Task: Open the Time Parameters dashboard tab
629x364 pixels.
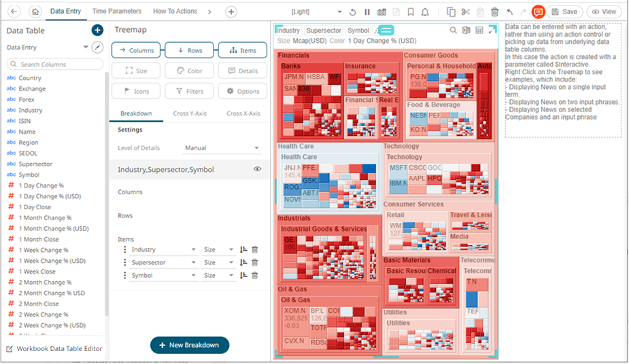Action: pyautogui.click(x=117, y=12)
